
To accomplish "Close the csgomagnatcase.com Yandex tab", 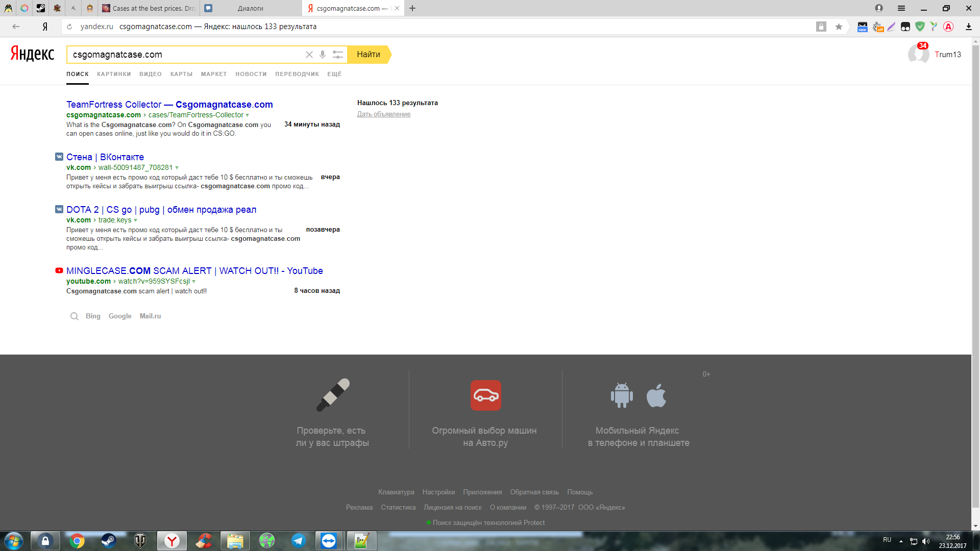I will 397,8.
